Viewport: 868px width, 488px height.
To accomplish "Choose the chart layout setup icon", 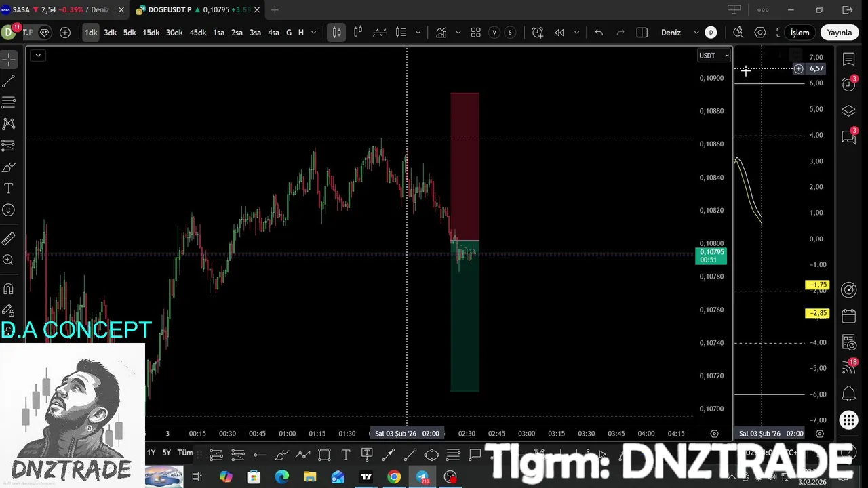I will (x=642, y=33).
